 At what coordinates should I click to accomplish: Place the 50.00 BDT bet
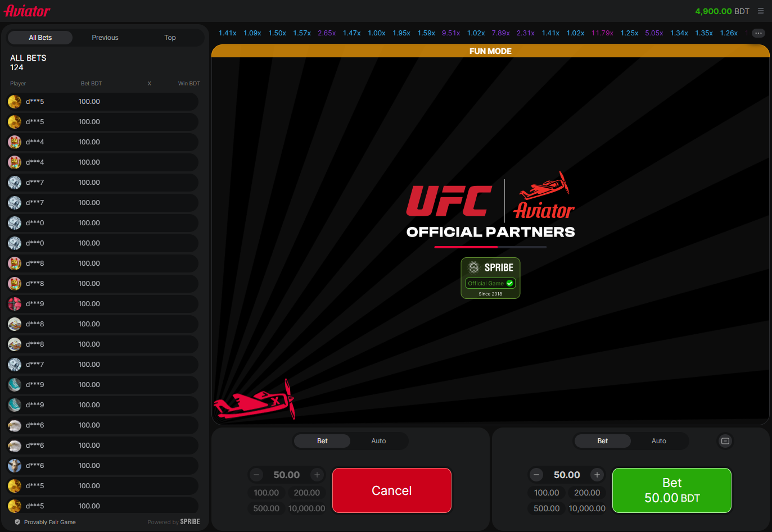tap(672, 490)
